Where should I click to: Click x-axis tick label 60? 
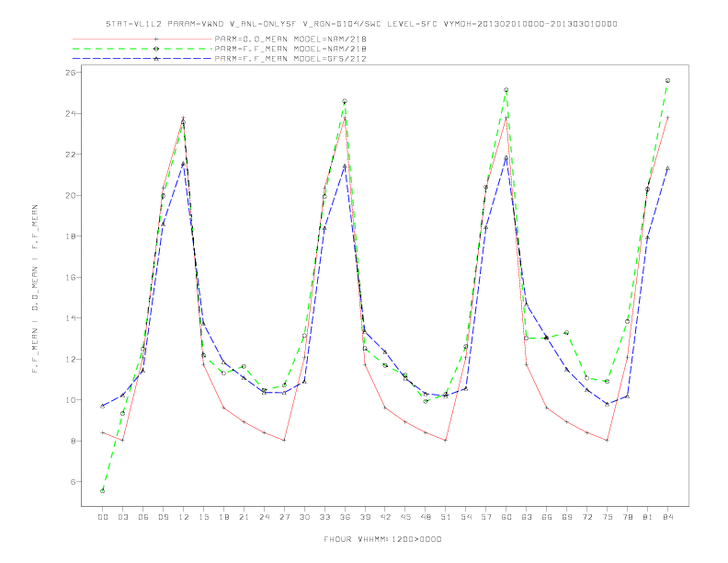click(x=506, y=517)
